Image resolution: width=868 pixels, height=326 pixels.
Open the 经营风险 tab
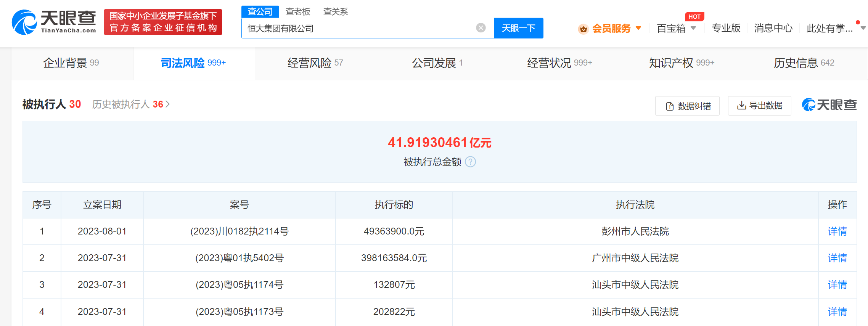click(x=315, y=63)
